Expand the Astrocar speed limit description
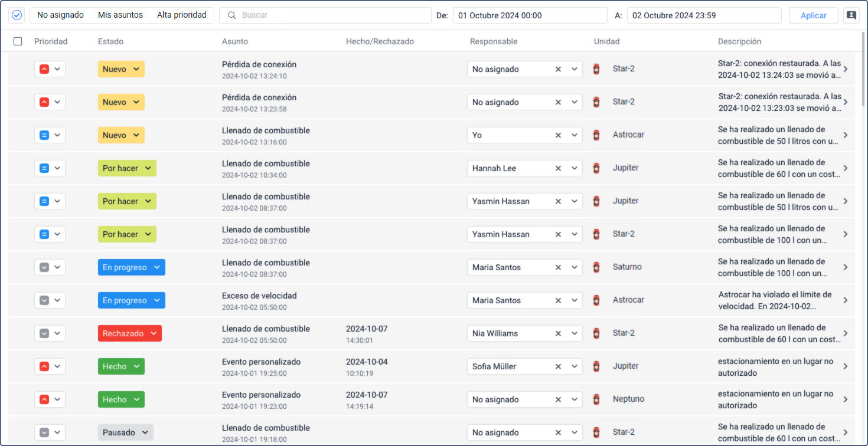The width and height of the screenshot is (868, 446). 846,300
